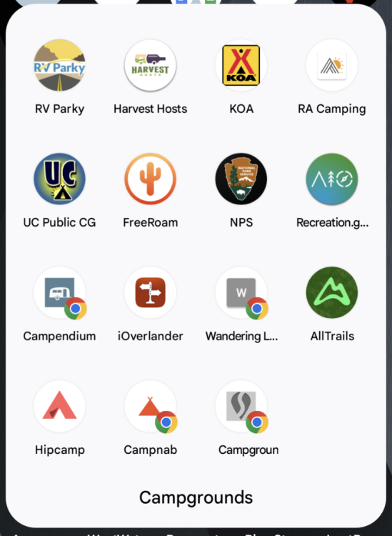Open the NPS arrowhead app
The image size is (392, 536).
tap(241, 179)
